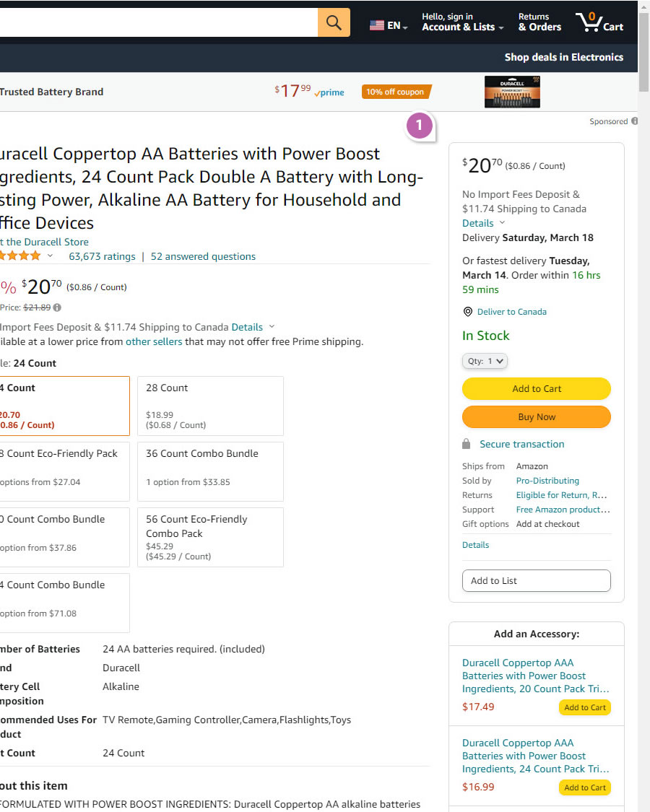Open Shop deals in Electronics
Screen dimensions: 650x812
[563, 57]
